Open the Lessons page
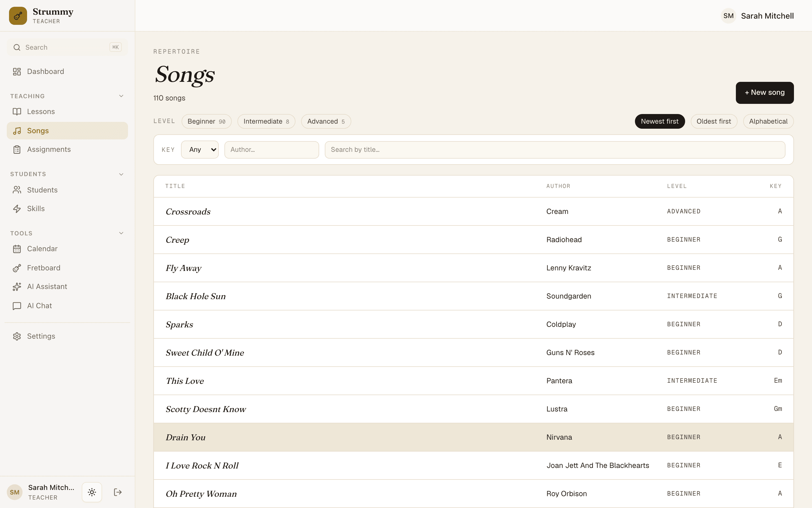812x508 pixels. tap(67, 111)
